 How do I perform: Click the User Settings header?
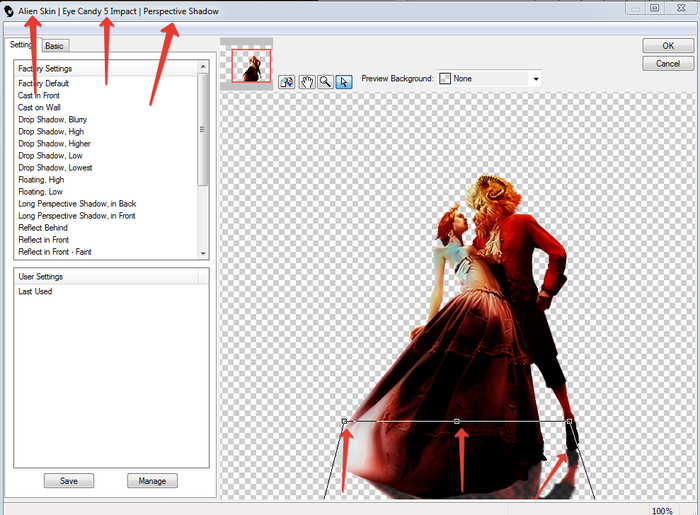coord(106,277)
